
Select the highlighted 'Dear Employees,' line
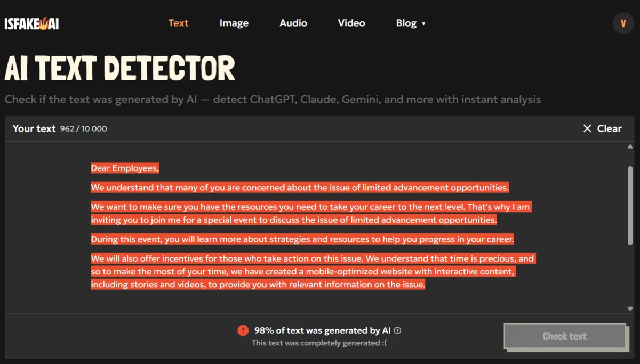[x=125, y=167]
